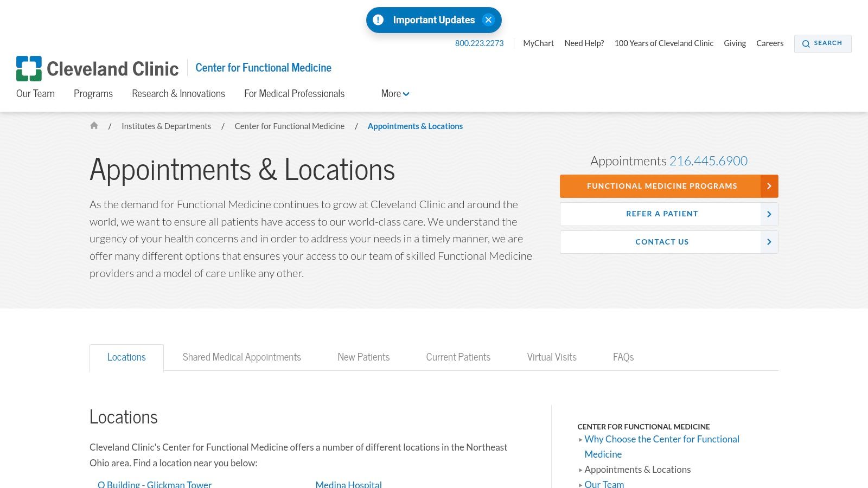Expand Why Choose the Center sidebar item
This screenshot has width=868, height=488.
pyautogui.click(x=580, y=440)
